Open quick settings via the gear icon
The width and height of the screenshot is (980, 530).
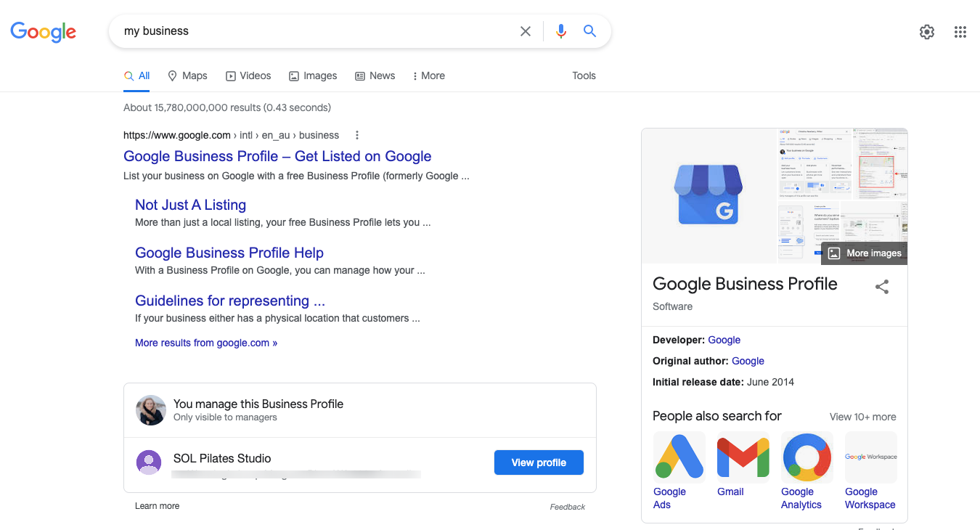point(927,32)
